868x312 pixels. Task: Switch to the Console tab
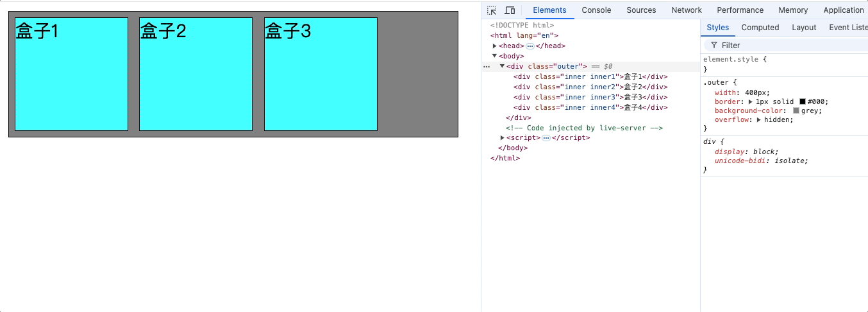(596, 10)
